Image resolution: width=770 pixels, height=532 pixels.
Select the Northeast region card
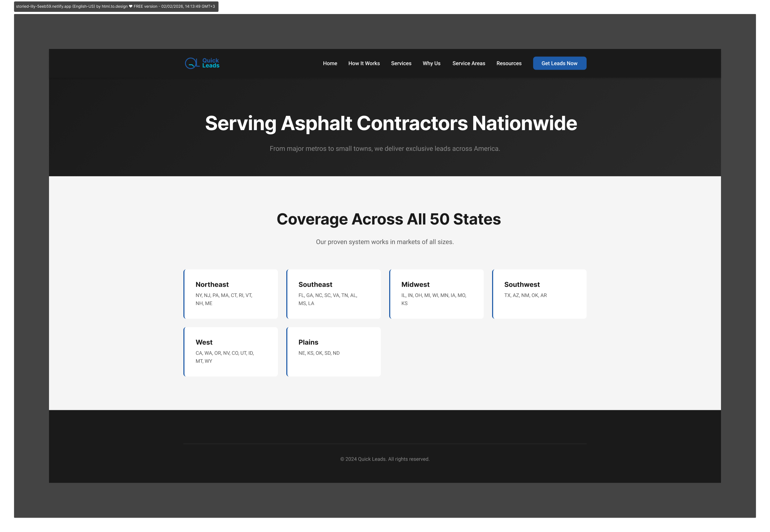[231, 294]
